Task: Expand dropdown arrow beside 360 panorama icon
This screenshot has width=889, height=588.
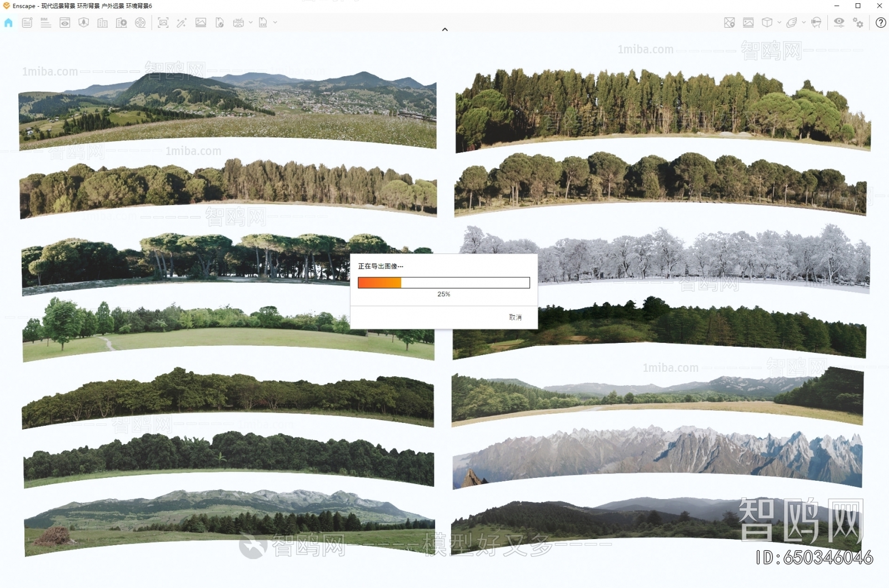Action: pos(251,23)
